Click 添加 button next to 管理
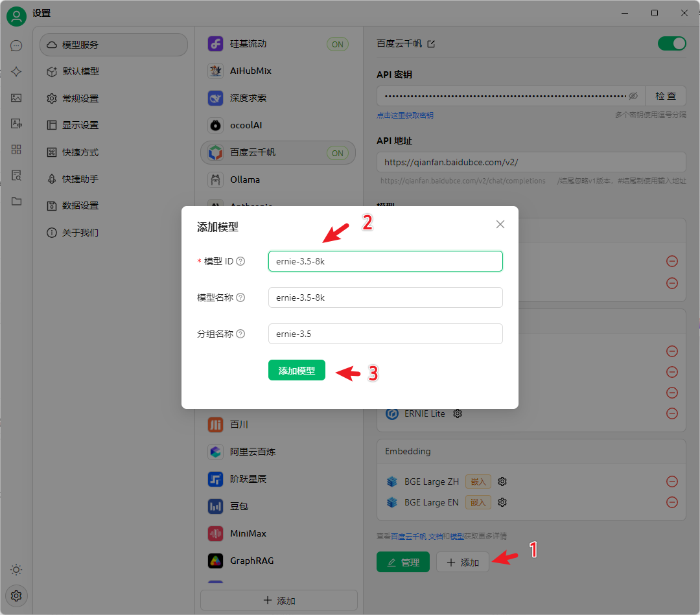Viewport: 700px width, 615px height. [x=463, y=562]
